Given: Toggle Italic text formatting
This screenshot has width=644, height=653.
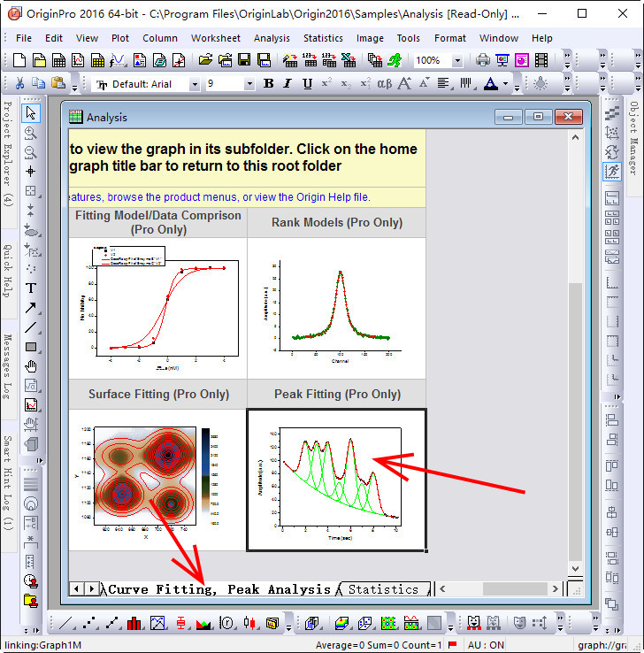Looking at the screenshot, I should (287, 84).
